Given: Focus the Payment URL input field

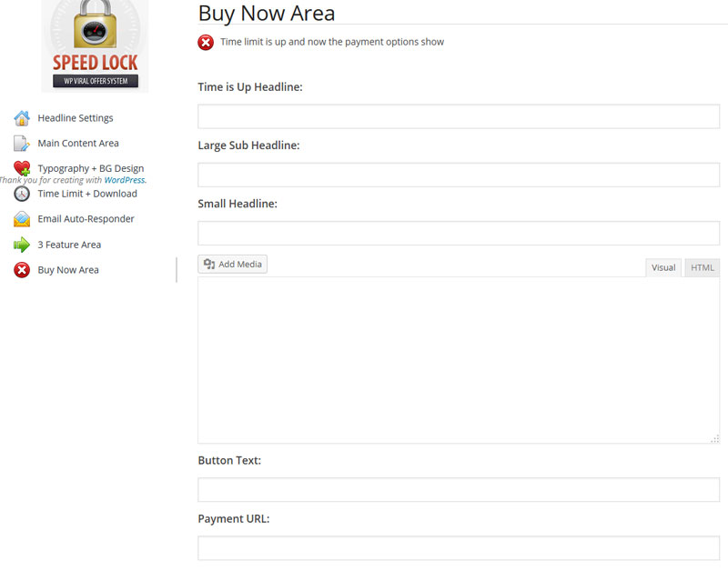Looking at the screenshot, I should pos(459,548).
